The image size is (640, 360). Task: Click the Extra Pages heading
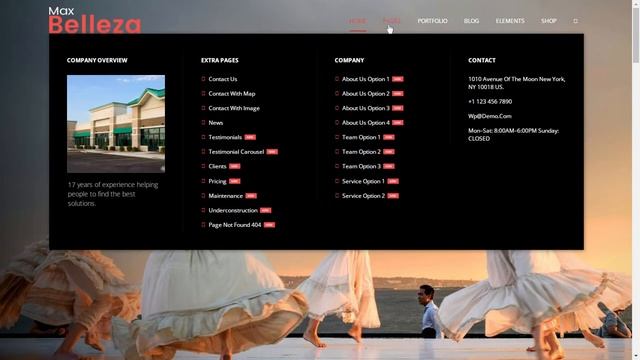click(220, 60)
